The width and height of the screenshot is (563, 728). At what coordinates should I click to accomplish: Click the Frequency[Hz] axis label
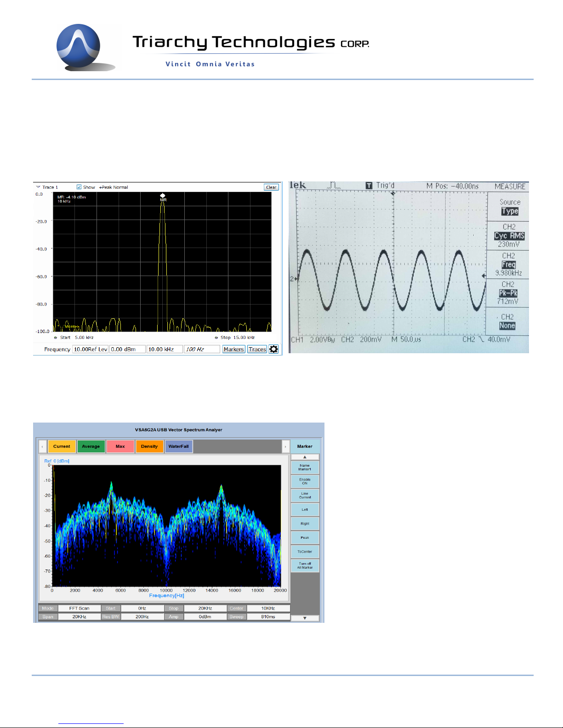click(x=166, y=596)
